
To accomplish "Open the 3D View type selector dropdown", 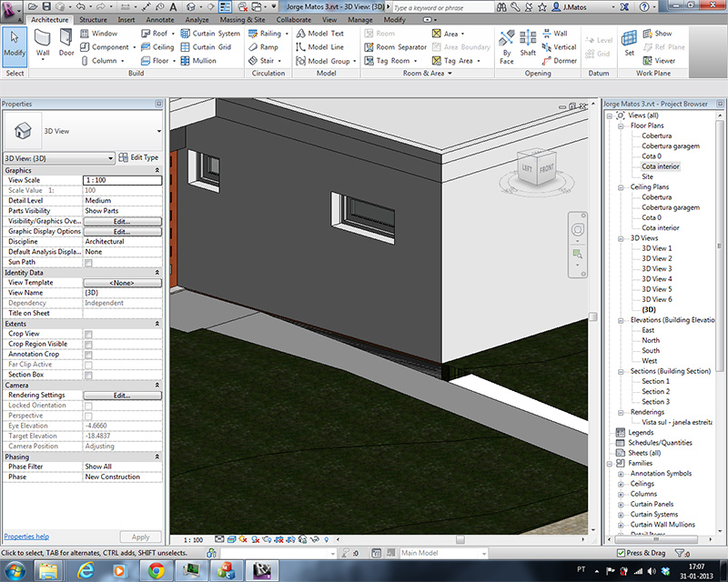I will tap(57, 157).
